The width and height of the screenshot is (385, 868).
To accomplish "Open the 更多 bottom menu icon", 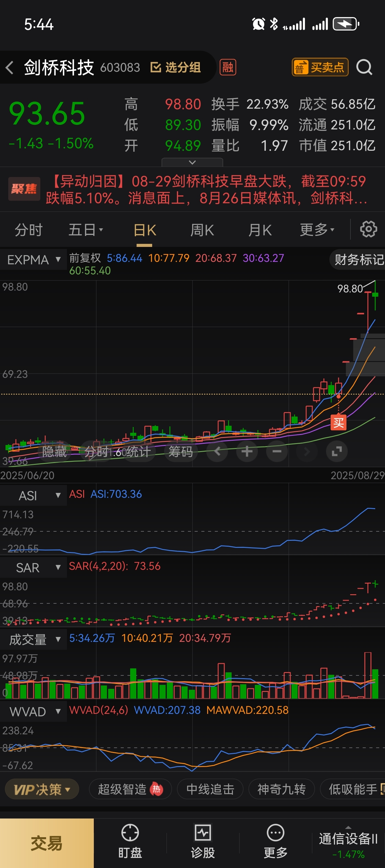I will 275,841.
